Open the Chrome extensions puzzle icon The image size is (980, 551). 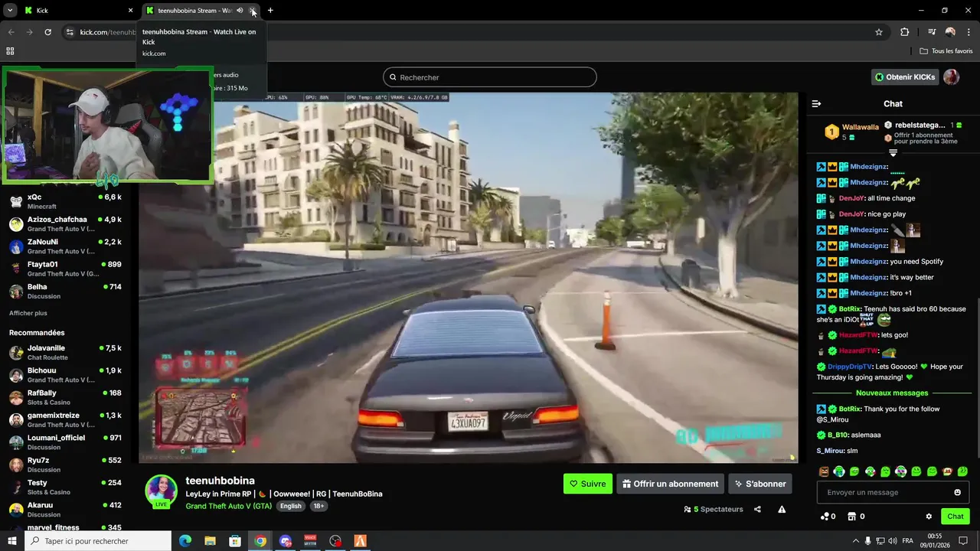coord(904,32)
